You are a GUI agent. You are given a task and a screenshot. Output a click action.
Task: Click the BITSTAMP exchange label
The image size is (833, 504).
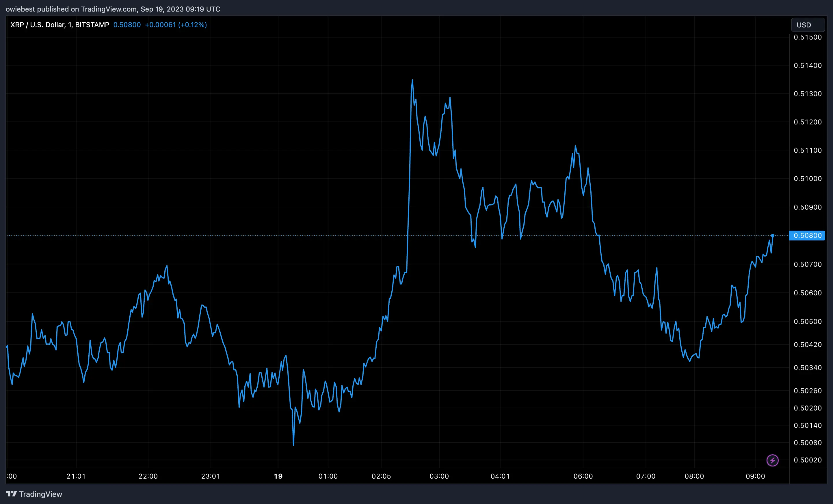coord(92,25)
